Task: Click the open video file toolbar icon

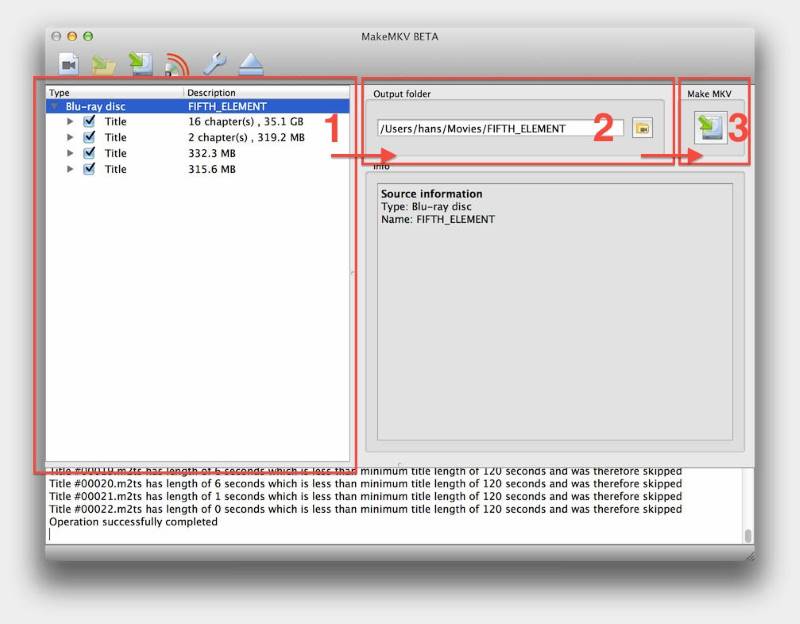Action: pos(68,64)
